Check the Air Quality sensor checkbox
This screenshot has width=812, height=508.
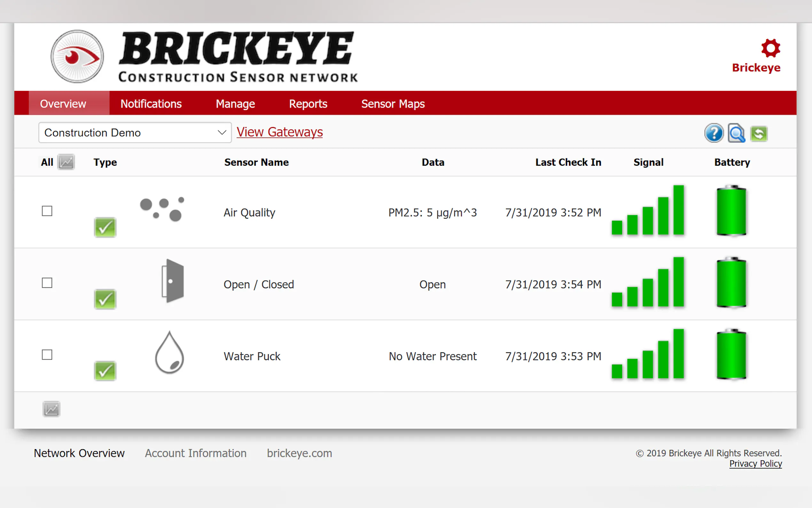pos(47,211)
